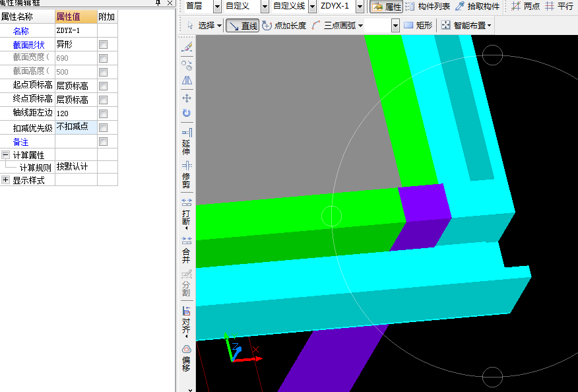Select the 两点 axis tool

(525, 6)
